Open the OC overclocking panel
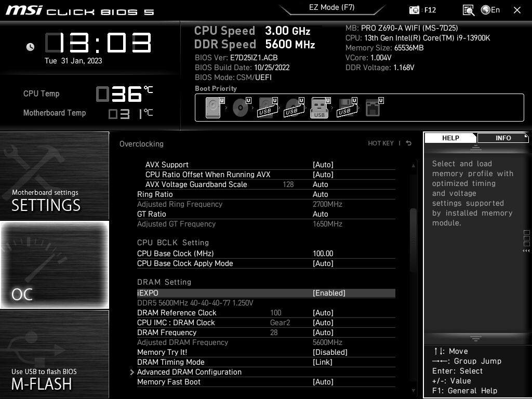This screenshot has width=532, height=399. (x=54, y=264)
